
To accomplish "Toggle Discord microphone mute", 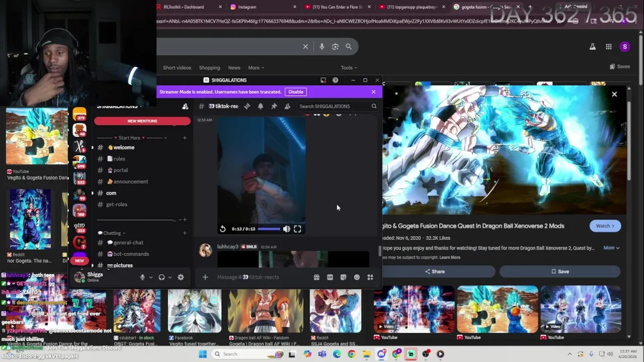I will click(142, 277).
